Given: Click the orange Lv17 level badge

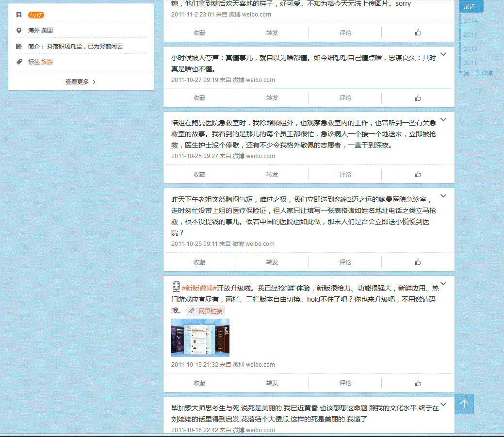Looking at the screenshot, I should click(x=36, y=15).
